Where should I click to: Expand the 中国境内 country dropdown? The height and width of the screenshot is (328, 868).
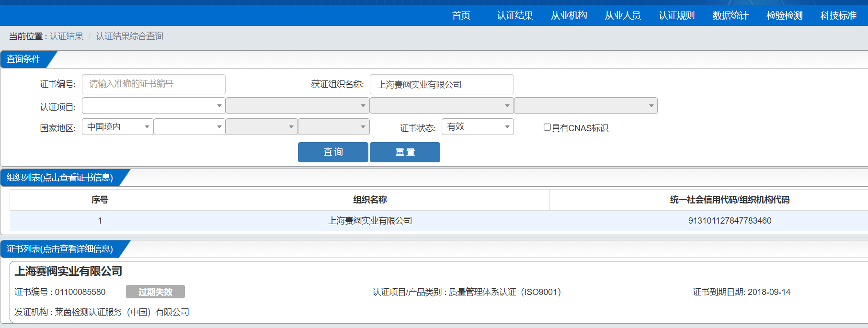[118, 127]
